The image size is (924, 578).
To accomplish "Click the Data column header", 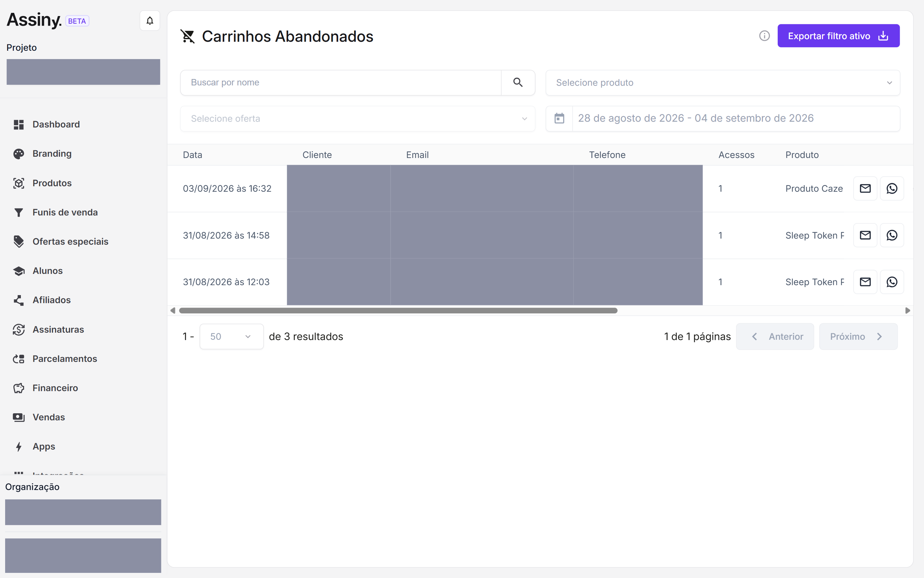I will [x=193, y=155].
